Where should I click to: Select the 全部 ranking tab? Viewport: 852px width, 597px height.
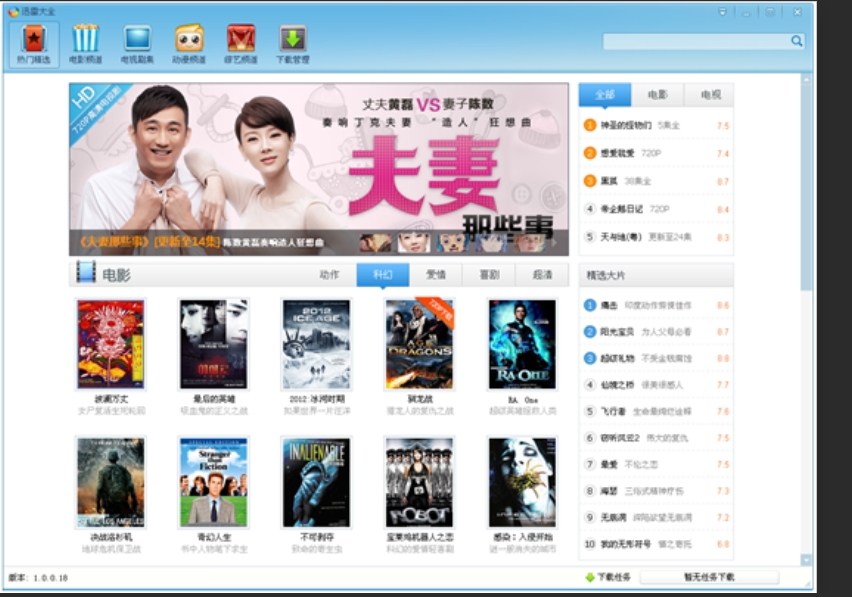point(605,95)
